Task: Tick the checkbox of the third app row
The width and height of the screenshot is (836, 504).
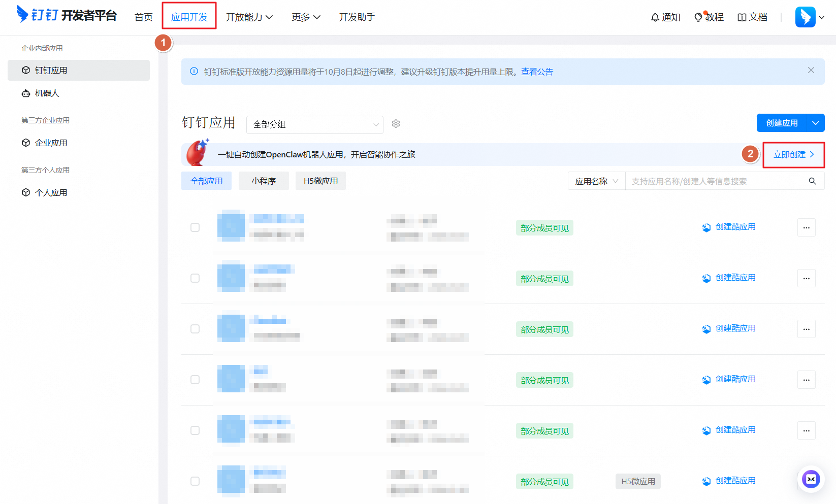Action: (195, 329)
